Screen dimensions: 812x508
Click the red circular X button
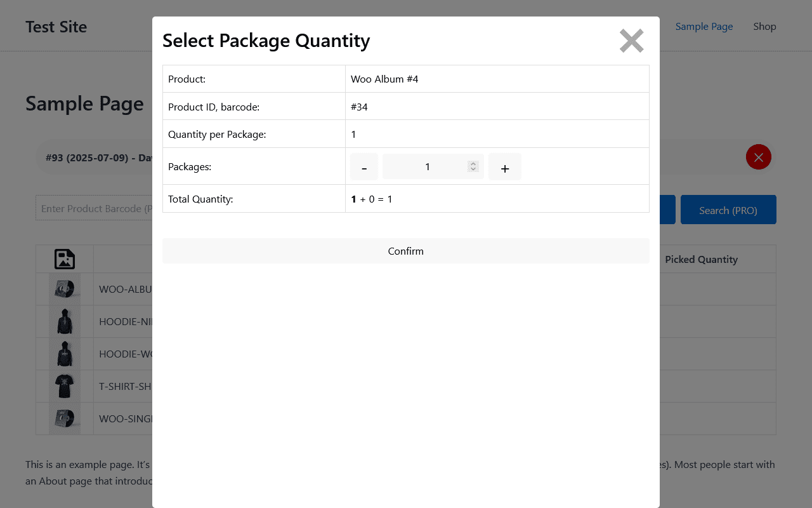[x=758, y=157]
